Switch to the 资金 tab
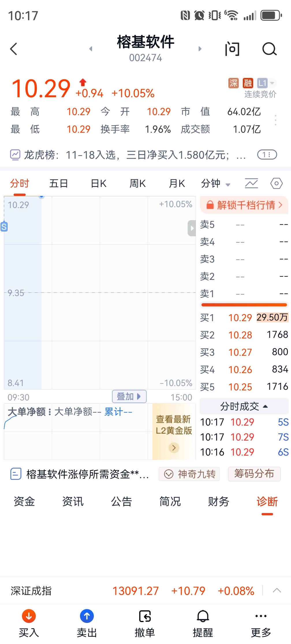291x644 pixels. [24, 501]
